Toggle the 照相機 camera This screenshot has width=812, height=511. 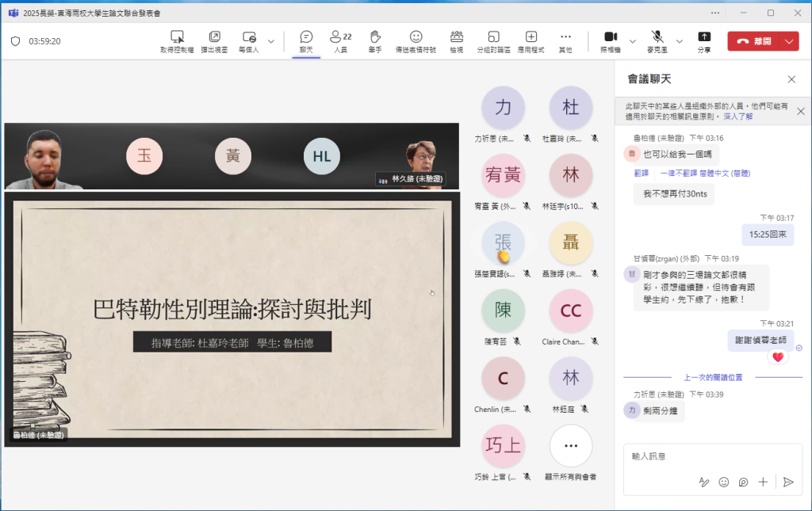611,41
